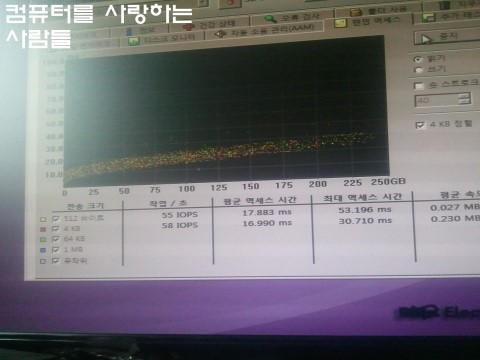Click the short stroke value field showing 40
This screenshot has width=480, height=360.
click(x=437, y=100)
